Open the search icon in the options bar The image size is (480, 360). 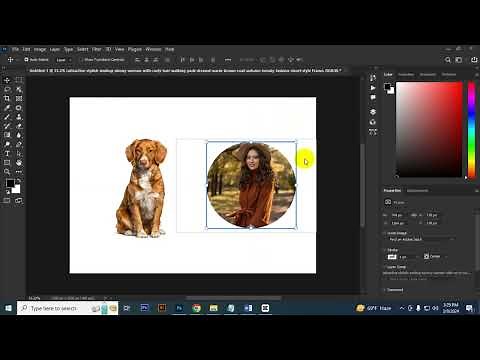[448, 60]
